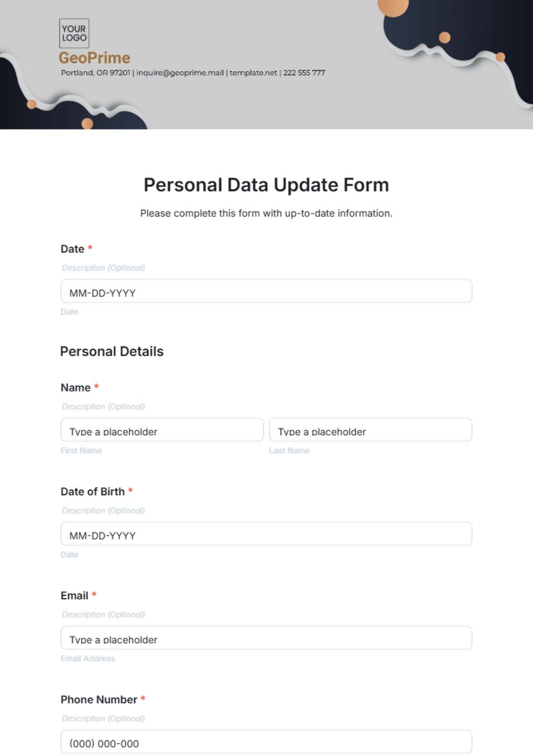Screen dimensions: 533x756
Task: Select the Date of Birth field
Action: click(x=266, y=534)
